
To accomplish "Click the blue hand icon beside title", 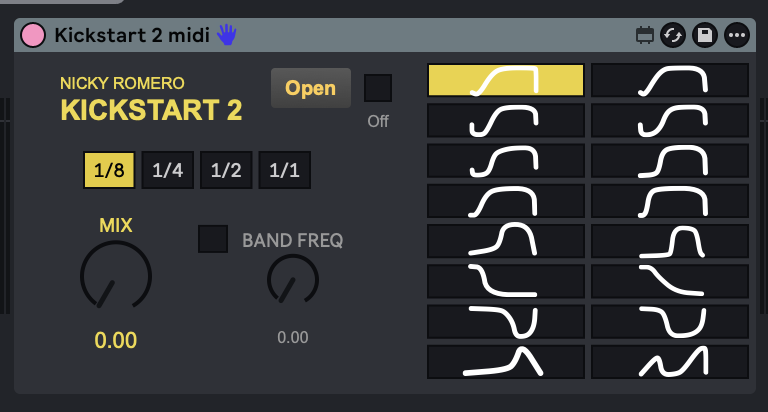I will pyautogui.click(x=227, y=35).
